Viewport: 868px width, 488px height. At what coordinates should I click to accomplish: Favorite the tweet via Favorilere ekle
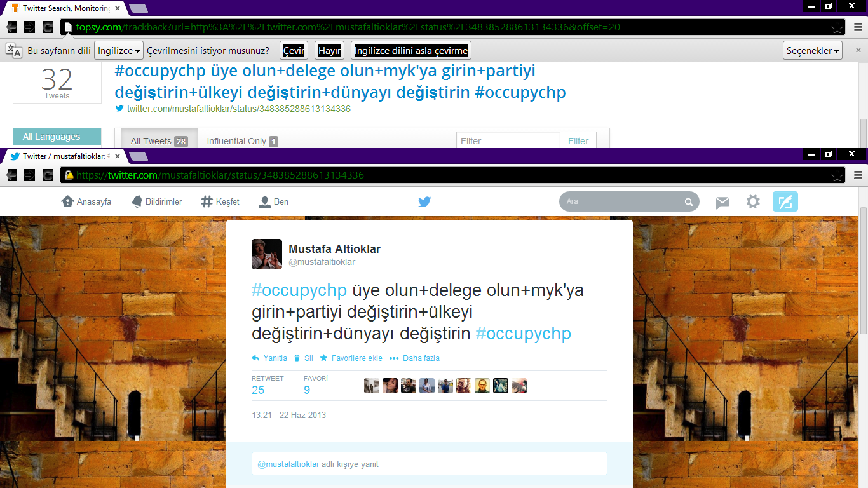351,358
